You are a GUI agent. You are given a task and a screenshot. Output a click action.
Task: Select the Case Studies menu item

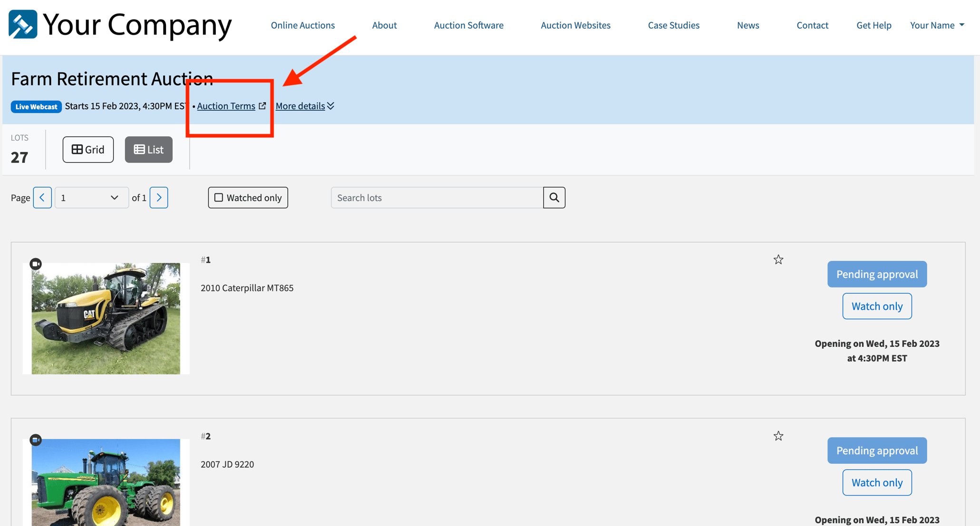[673, 25]
